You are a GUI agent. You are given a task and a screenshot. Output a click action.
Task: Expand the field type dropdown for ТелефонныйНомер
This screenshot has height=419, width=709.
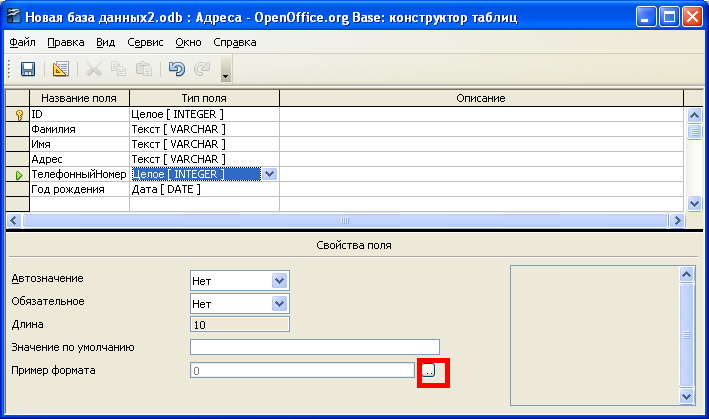(x=269, y=174)
